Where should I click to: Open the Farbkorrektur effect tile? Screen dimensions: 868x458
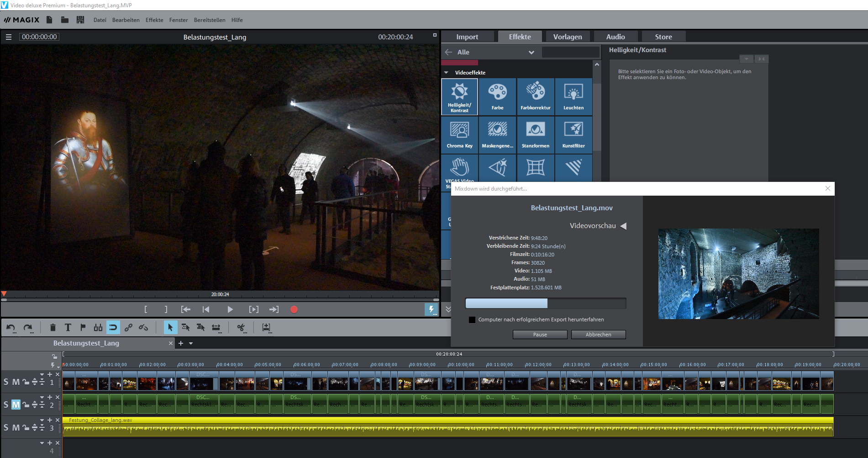[x=535, y=97]
